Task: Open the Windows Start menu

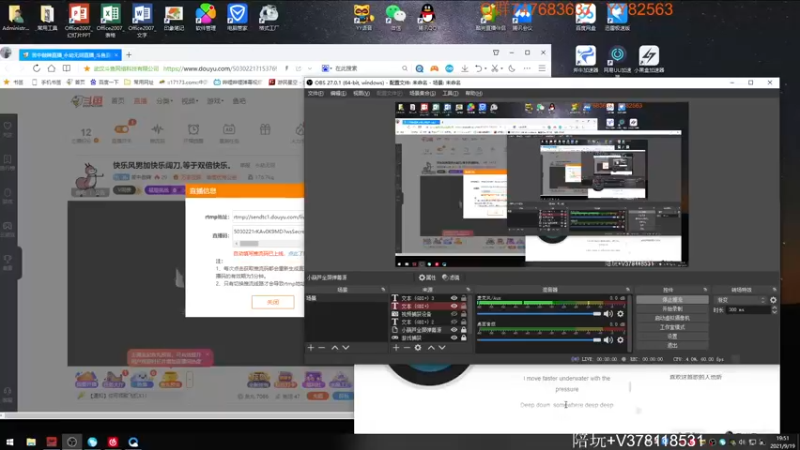Action: pos(10,442)
